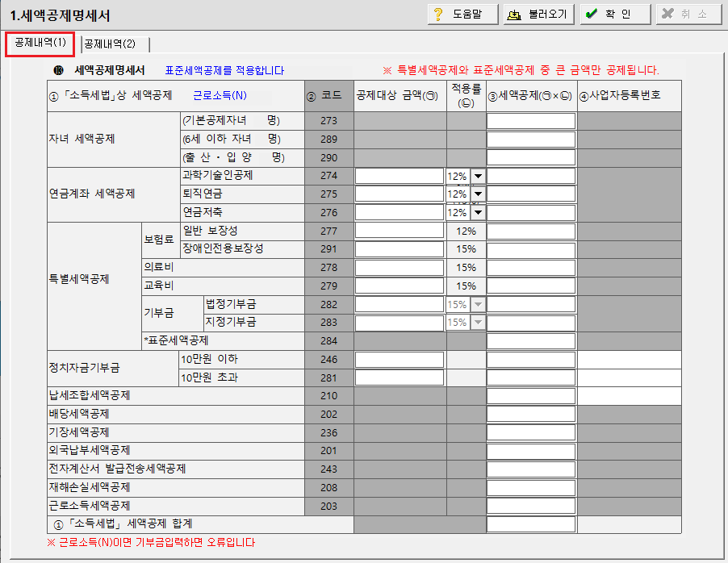Click the 특별세액공제 row header
The image size is (728, 563).
click(94, 286)
